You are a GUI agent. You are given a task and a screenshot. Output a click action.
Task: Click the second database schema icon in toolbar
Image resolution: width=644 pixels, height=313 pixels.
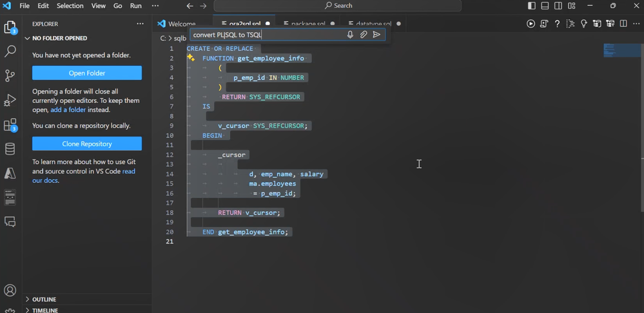[x=610, y=24]
